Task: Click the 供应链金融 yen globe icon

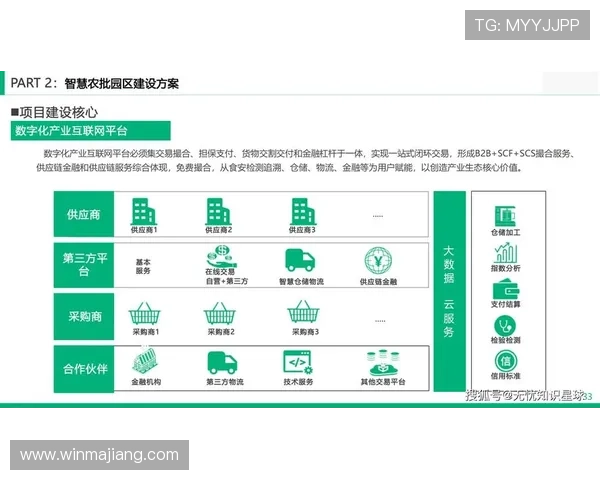Action: [x=378, y=261]
